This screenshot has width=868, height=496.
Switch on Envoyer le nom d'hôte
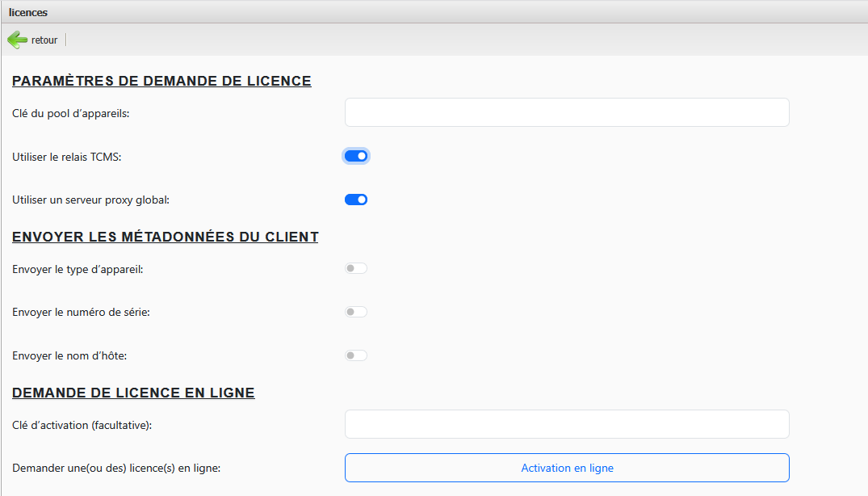(x=356, y=355)
